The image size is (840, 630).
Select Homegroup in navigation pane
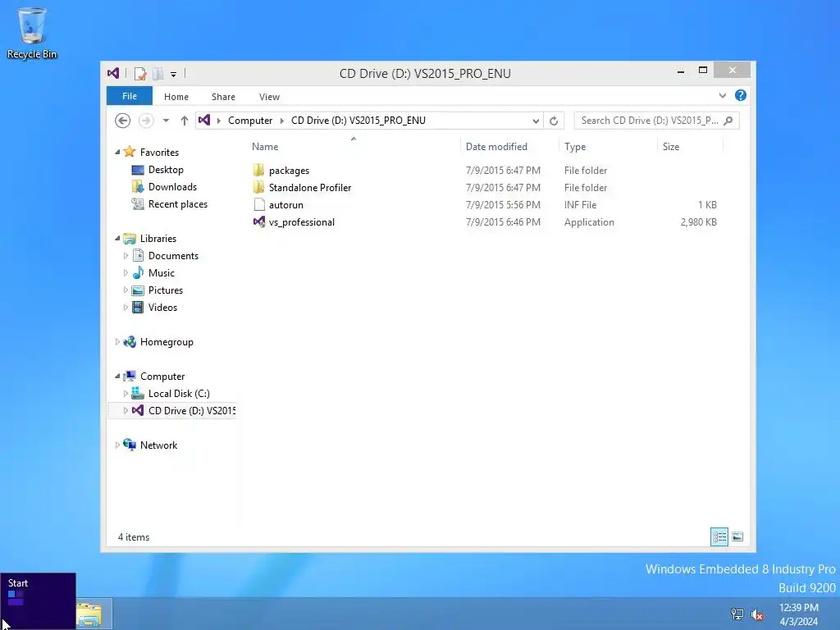(x=167, y=342)
